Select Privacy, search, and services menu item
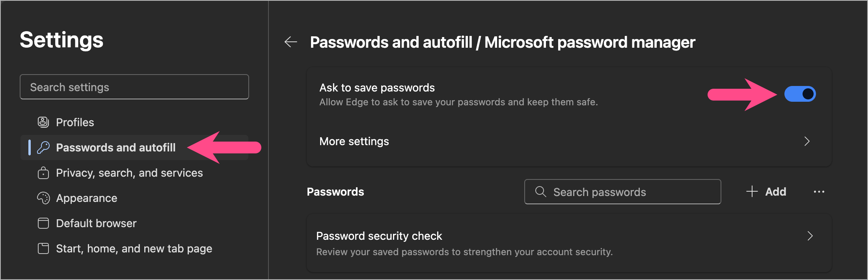Image resolution: width=868 pixels, height=280 pixels. click(x=129, y=173)
